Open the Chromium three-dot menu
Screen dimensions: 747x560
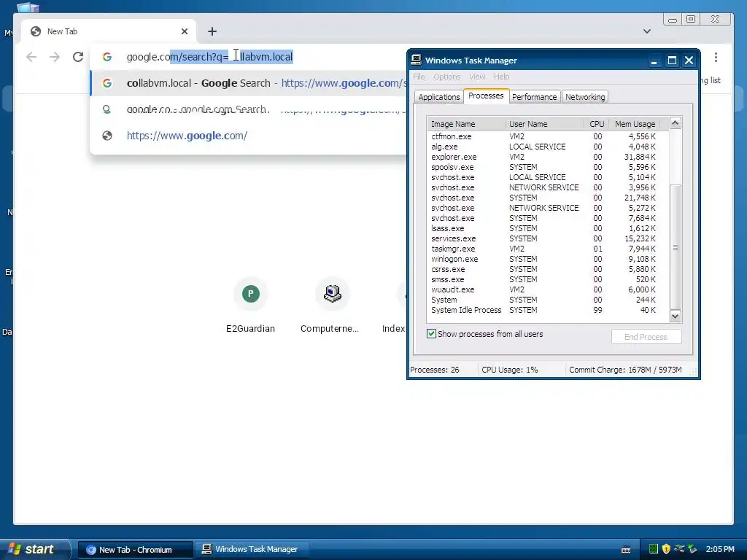(x=716, y=57)
